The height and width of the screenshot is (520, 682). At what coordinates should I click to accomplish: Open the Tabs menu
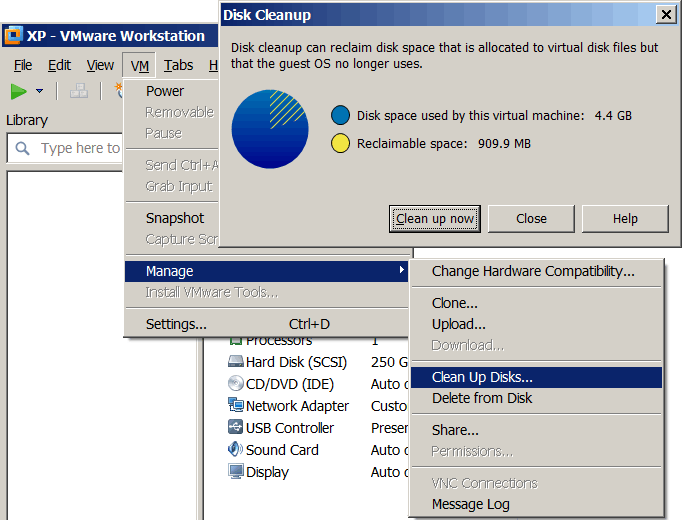(178, 65)
